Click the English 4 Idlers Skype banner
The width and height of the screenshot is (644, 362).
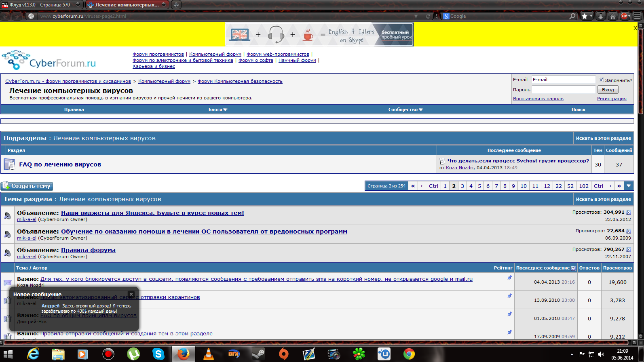pyautogui.click(x=319, y=34)
